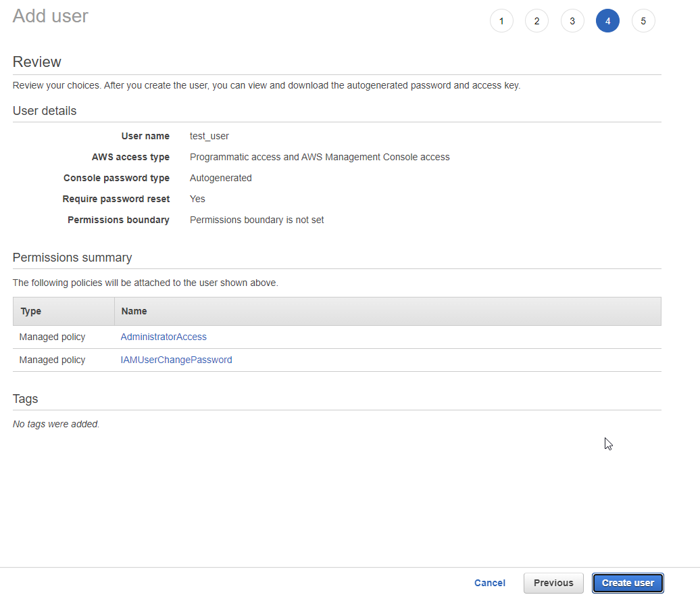Click the test_user user name value
The image size is (700, 597).
(x=209, y=136)
